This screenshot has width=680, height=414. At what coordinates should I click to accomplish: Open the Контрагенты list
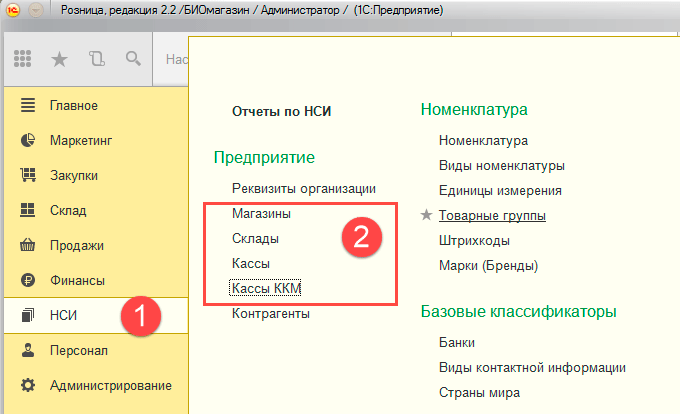(271, 313)
